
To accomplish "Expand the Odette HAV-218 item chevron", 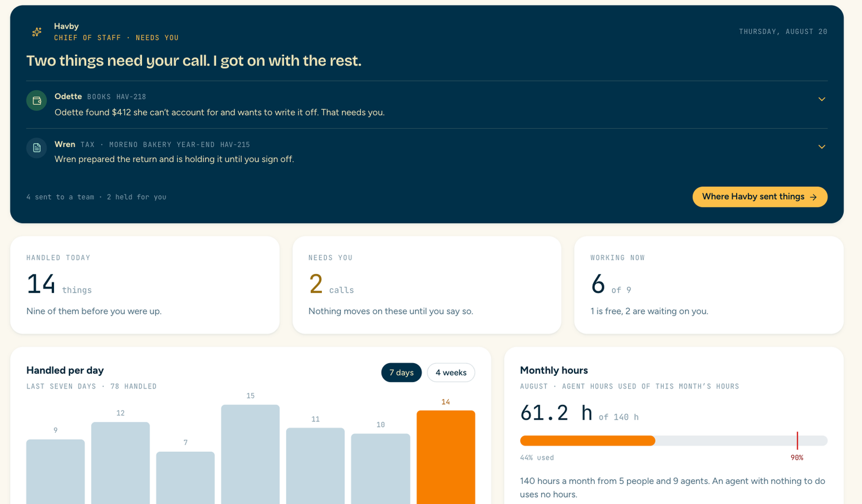I will point(822,99).
